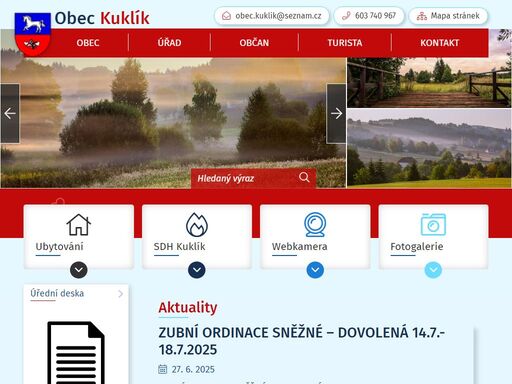Go to previous slide with left arrow

click(x=10, y=114)
